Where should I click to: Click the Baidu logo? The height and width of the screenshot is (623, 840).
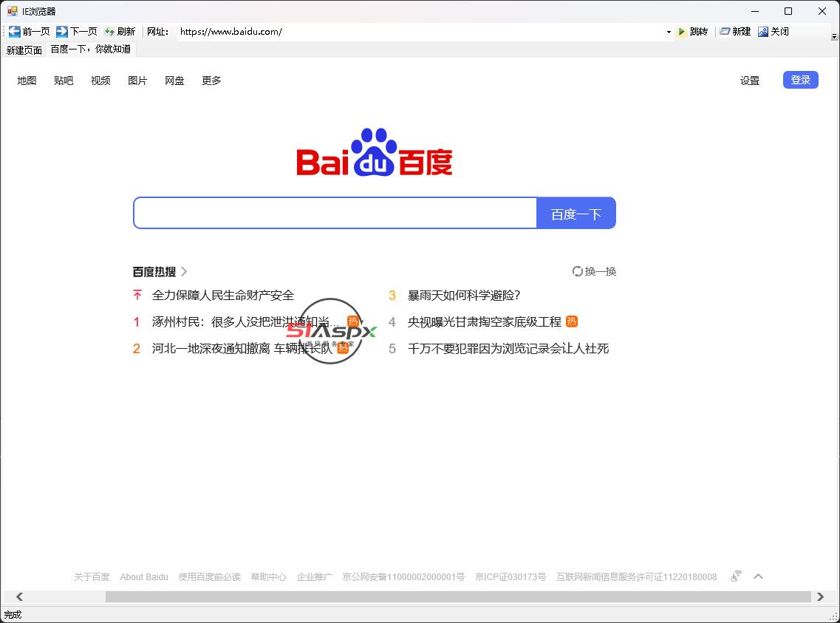375,152
